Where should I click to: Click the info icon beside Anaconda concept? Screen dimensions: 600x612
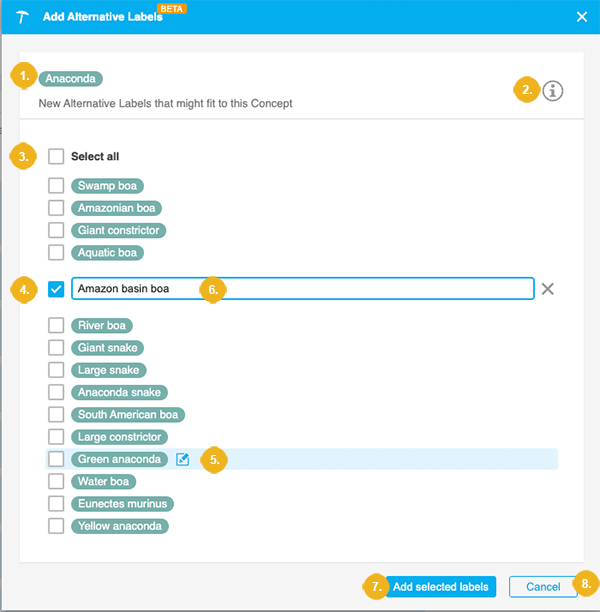point(552,91)
